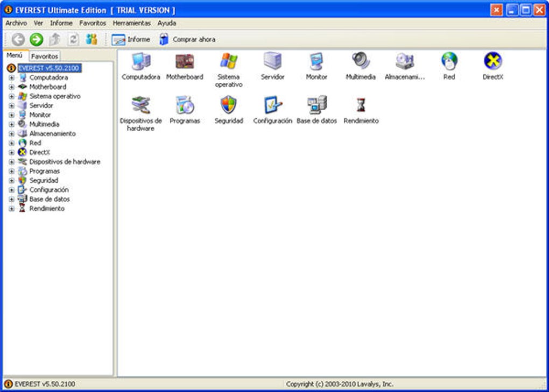Click the Back arrow toolbar button

[x=18, y=39]
